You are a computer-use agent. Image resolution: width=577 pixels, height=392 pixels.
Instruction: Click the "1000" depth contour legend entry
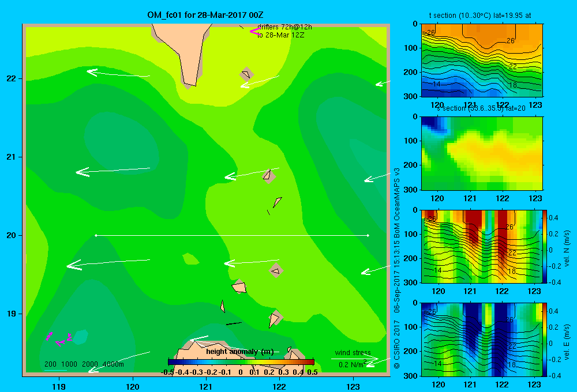[69, 364]
